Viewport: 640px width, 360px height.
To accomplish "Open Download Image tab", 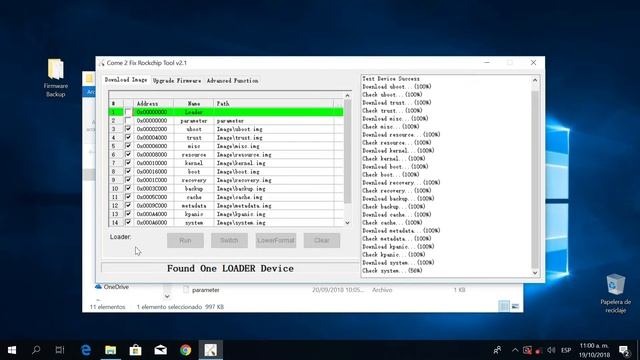I will (126, 80).
